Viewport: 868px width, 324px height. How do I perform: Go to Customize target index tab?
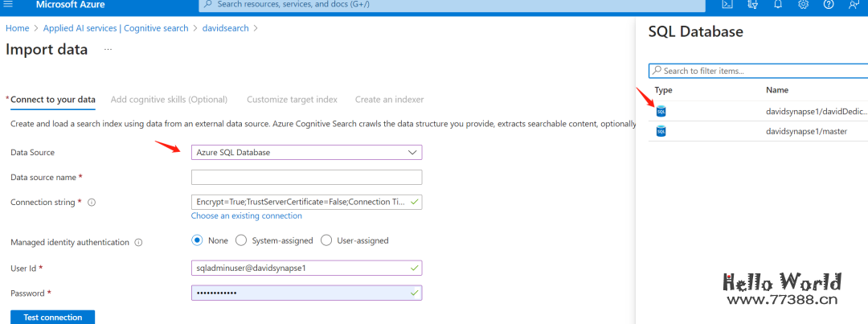292,100
